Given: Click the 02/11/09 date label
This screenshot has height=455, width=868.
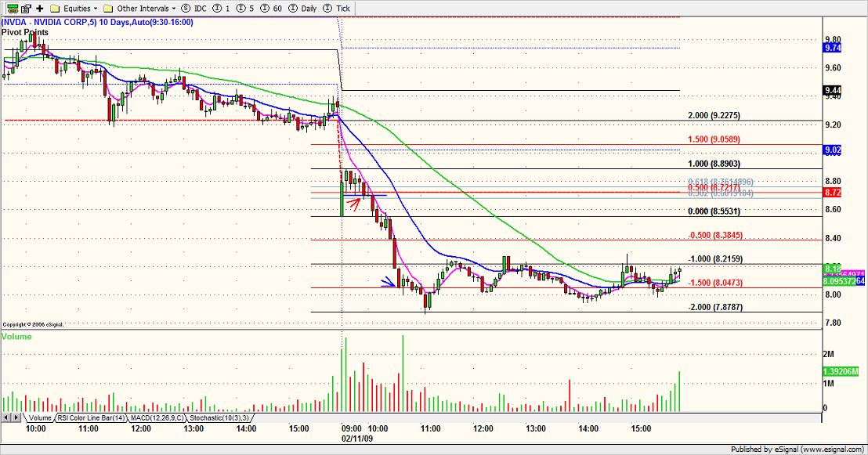Looking at the screenshot, I should coord(357,439).
